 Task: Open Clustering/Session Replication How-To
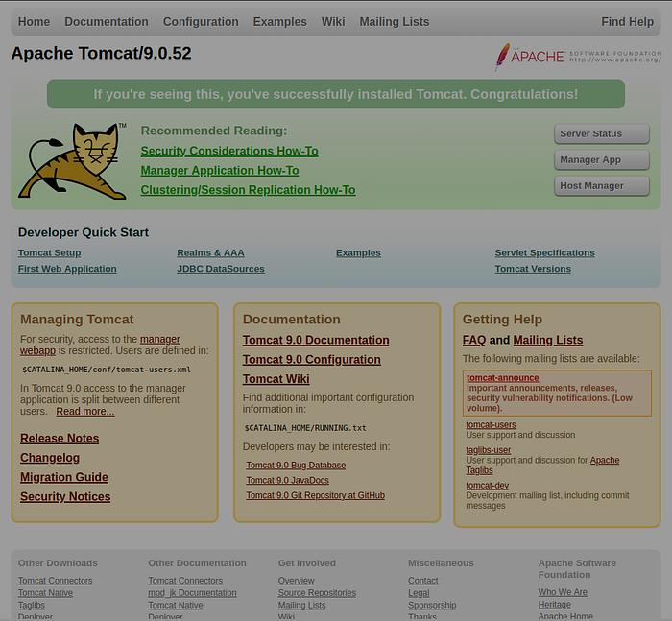[x=248, y=190]
